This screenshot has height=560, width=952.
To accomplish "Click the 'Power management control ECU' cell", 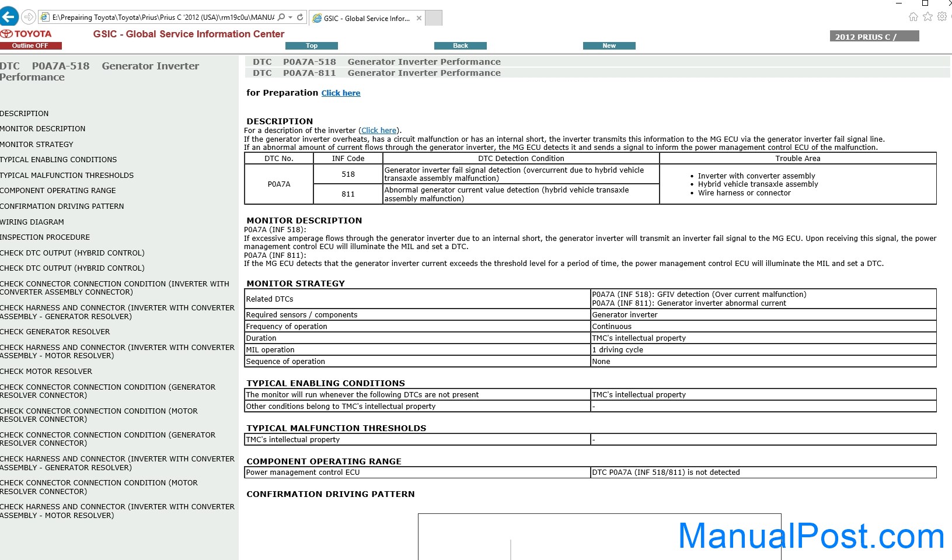I will (x=418, y=473).
